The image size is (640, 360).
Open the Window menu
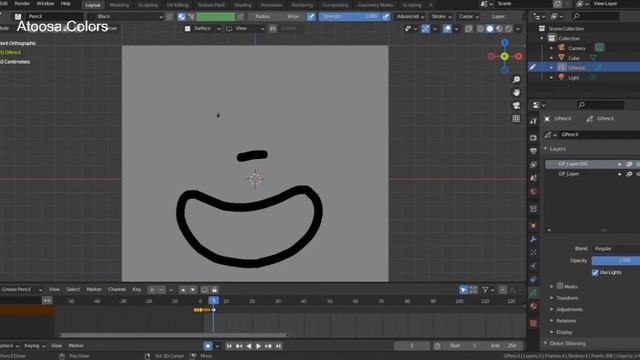tap(45, 3)
